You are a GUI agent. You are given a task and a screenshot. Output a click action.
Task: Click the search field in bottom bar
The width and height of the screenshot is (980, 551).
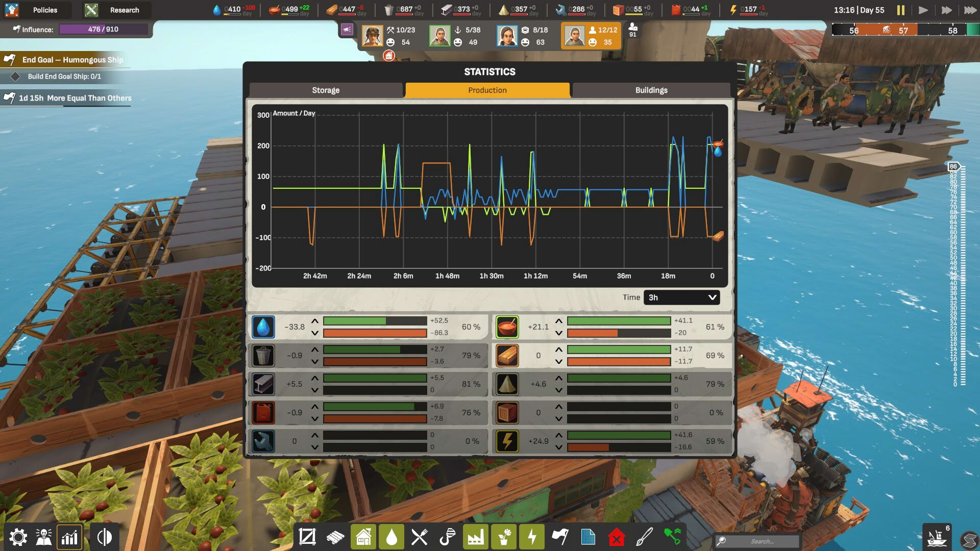757,541
